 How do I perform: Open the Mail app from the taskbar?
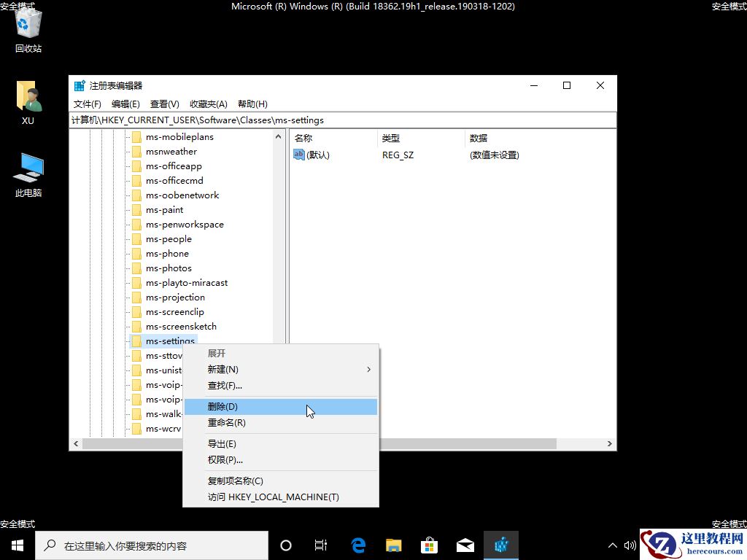click(x=465, y=545)
